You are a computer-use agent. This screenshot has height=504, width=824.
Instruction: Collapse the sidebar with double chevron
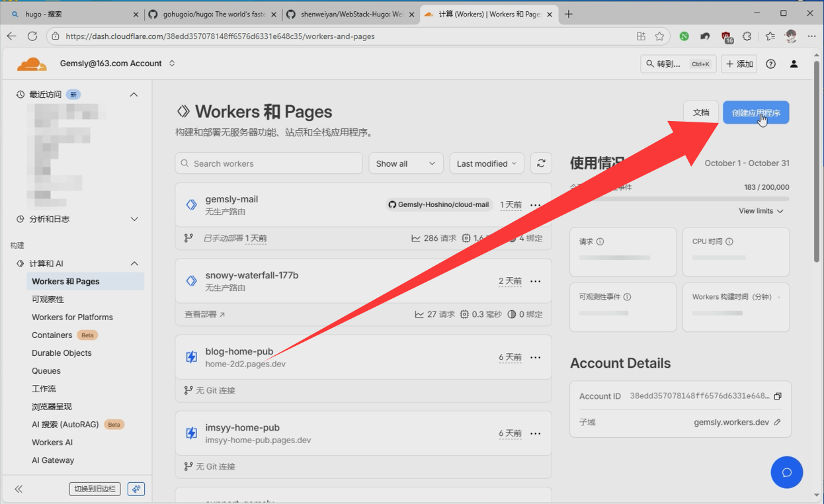click(19, 489)
